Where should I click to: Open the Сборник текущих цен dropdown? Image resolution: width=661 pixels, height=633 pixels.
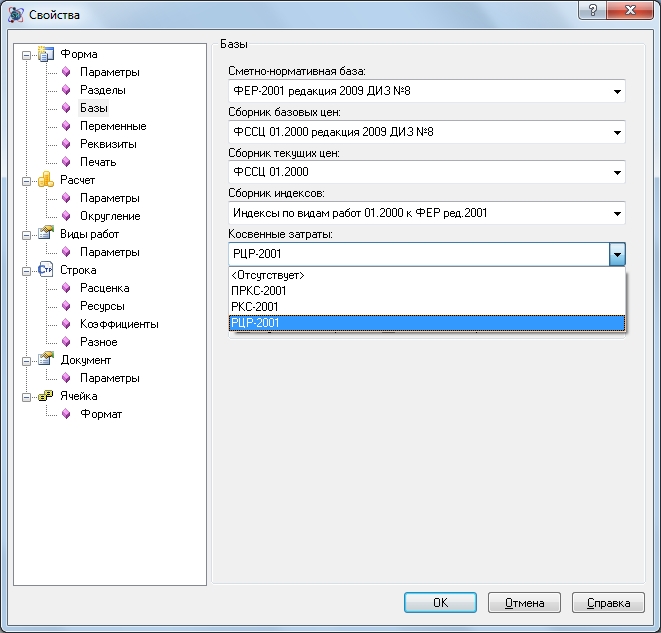pyautogui.click(x=617, y=172)
